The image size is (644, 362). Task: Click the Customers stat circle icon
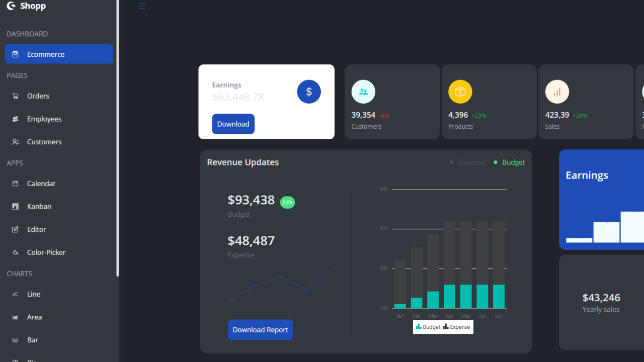(363, 92)
